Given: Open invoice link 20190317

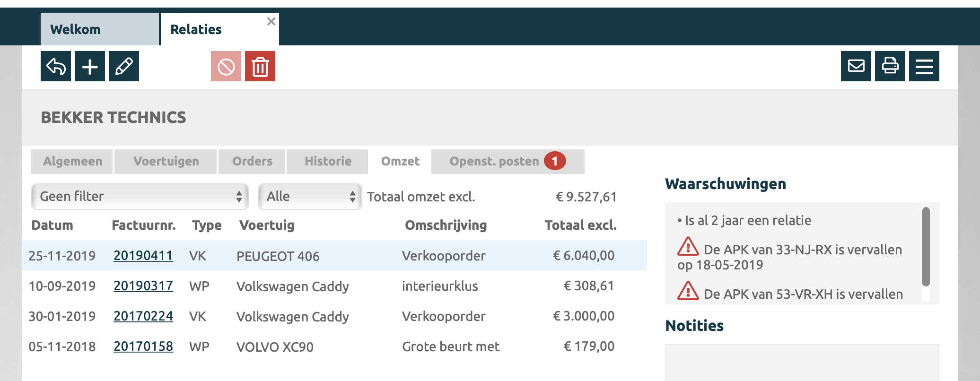Looking at the screenshot, I should click(143, 286).
